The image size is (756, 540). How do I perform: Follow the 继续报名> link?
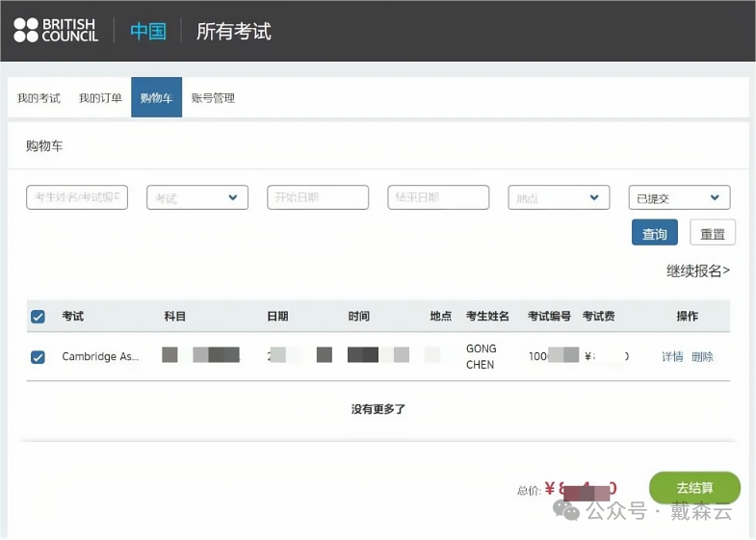pos(698,270)
